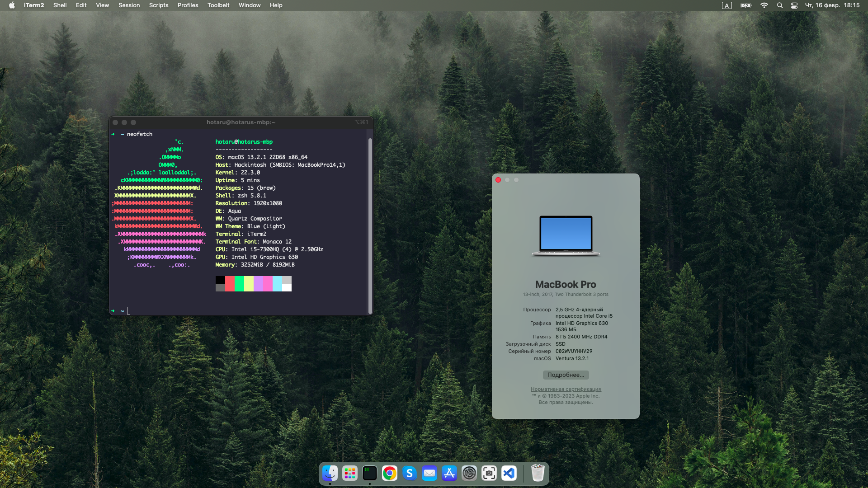Switch keyboard input source indicator
This screenshot has height=488, width=868.
726,5
